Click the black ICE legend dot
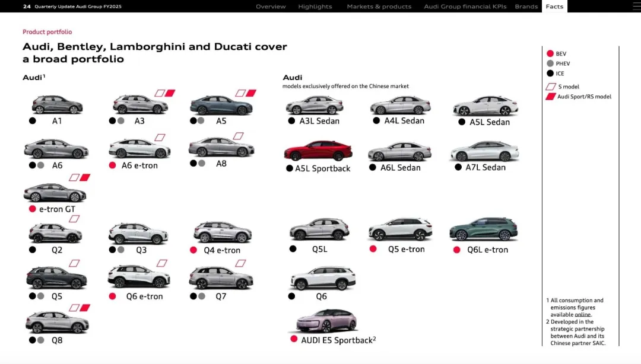The height and width of the screenshot is (364, 641). click(x=550, y=74)
